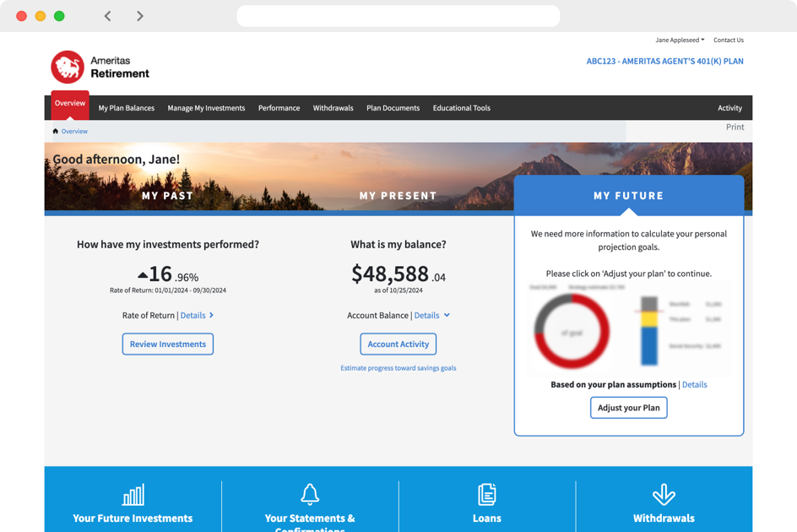Click the Ameritas lion logo
The image size is (797, 532).
coord(66,66)
